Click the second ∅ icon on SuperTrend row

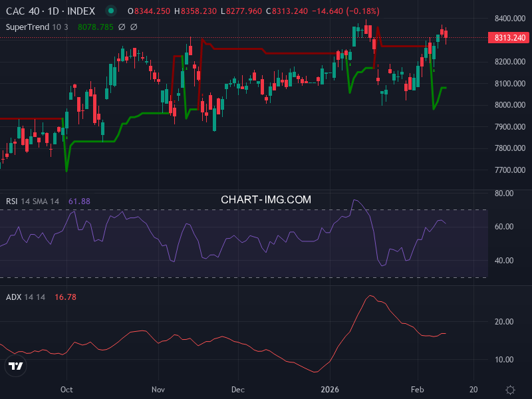(133, 27)
